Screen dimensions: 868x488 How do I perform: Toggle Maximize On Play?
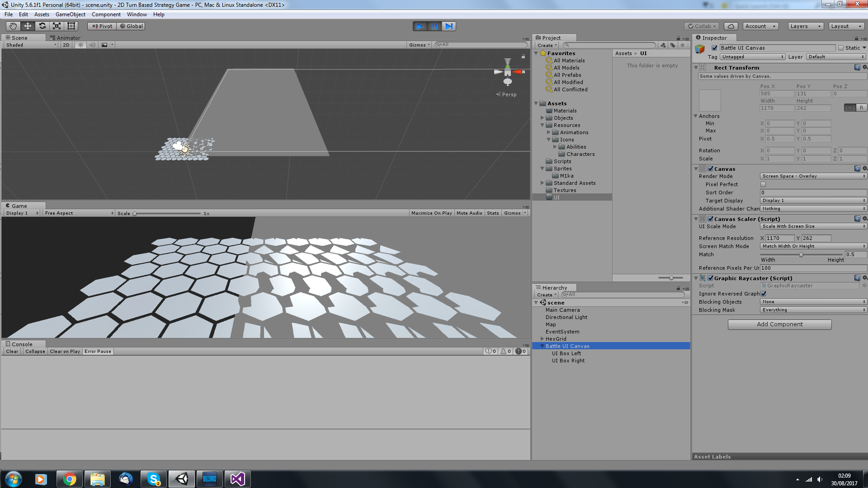pyautogui.click(x=431, y=213)
